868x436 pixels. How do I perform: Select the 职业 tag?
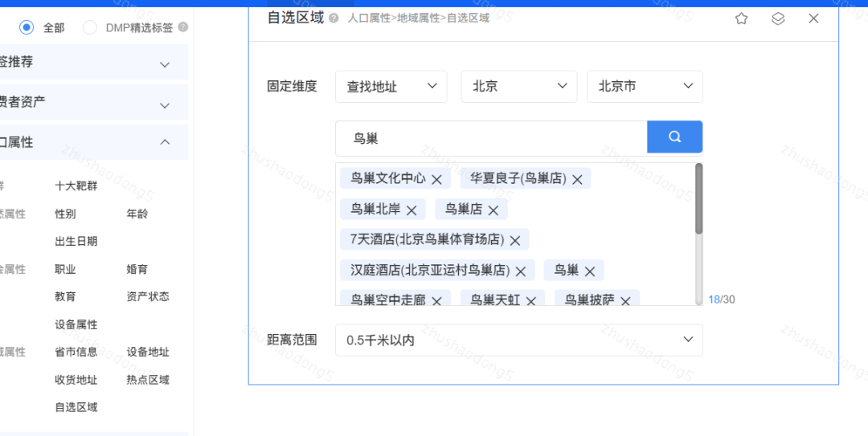65,270
